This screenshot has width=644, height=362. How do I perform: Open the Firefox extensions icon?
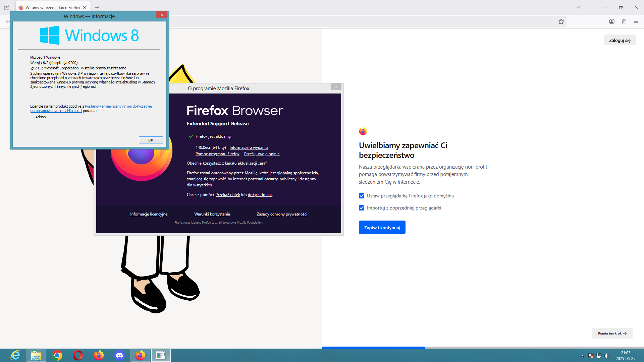pos(624,21)
